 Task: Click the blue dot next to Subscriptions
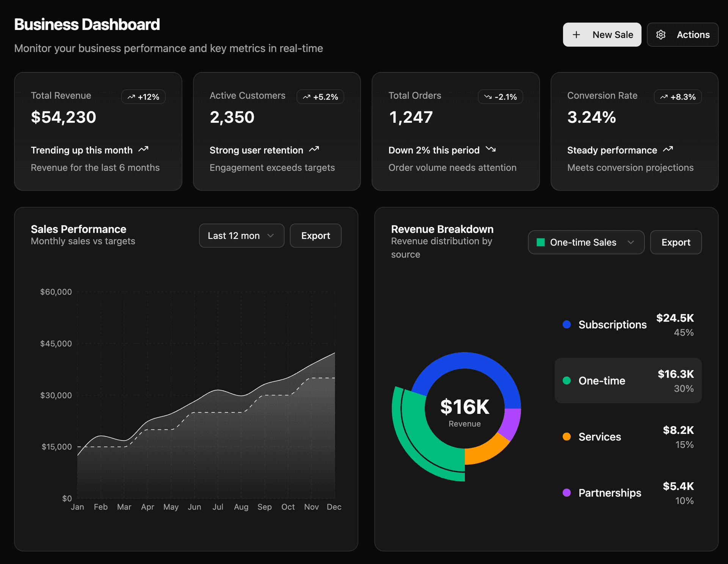(566, 324)
